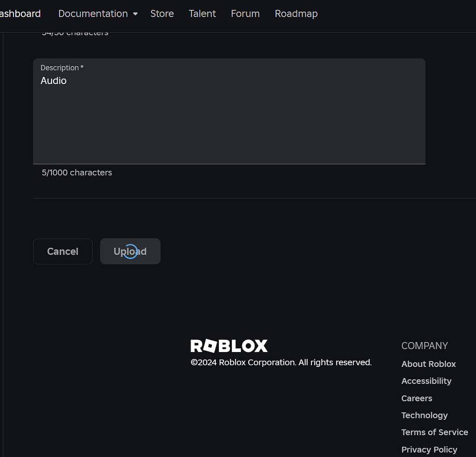Click the 5/1000 characters counter
The image size is (476, 457).
tap(76, 172)
